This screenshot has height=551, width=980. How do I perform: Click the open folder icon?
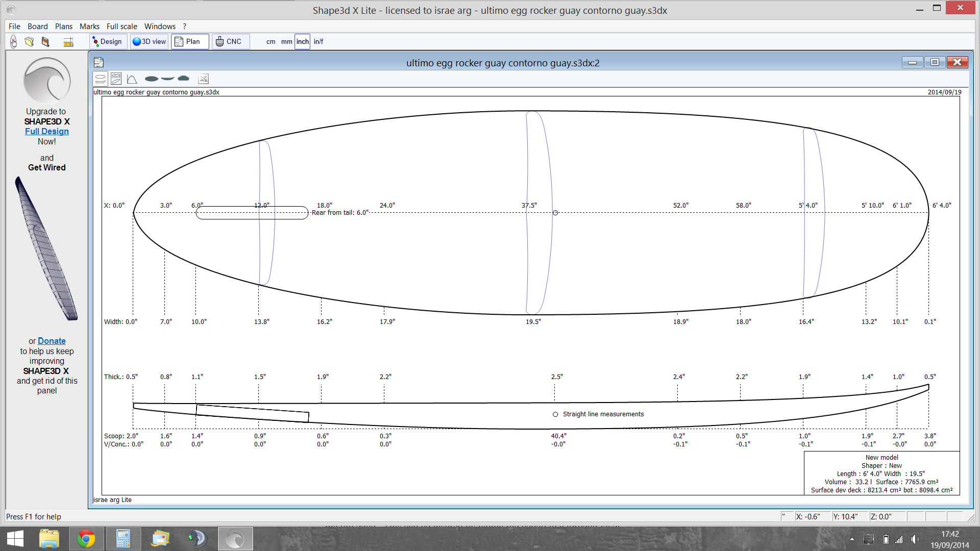[x=29, y=42]
